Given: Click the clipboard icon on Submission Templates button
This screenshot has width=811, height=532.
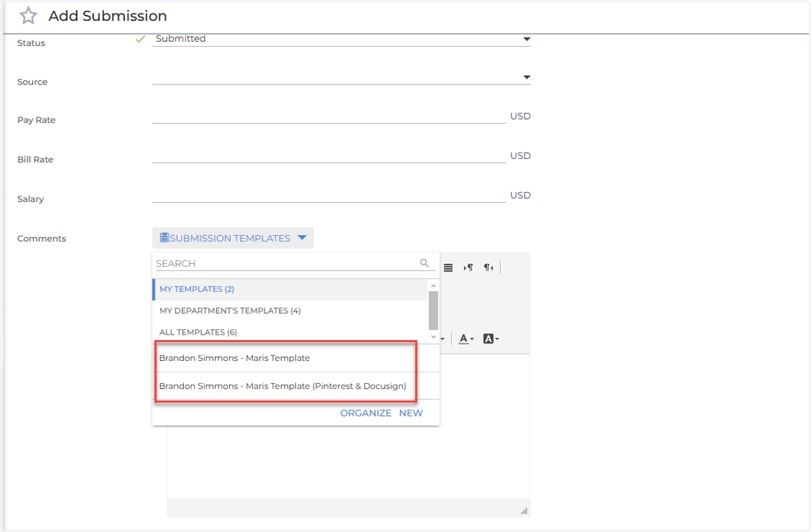Looking at the screenshot, I should tap(164, 238).
